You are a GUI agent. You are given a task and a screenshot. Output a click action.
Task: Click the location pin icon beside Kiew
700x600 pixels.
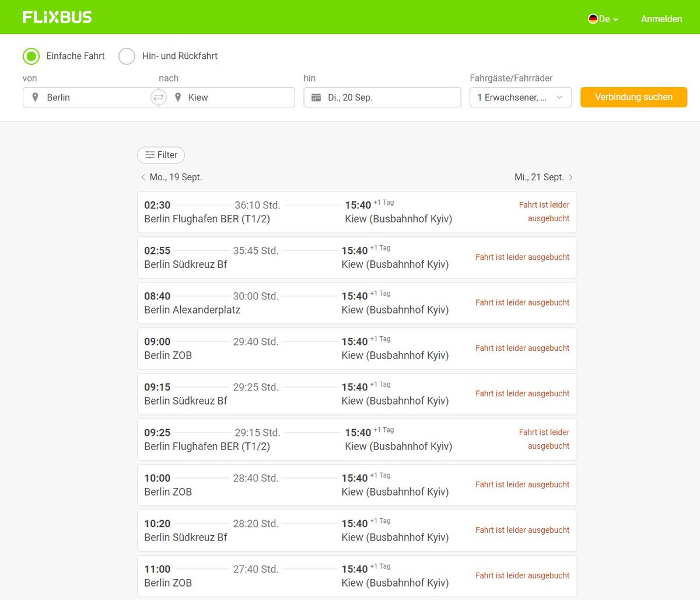click(x=178, y=97)
